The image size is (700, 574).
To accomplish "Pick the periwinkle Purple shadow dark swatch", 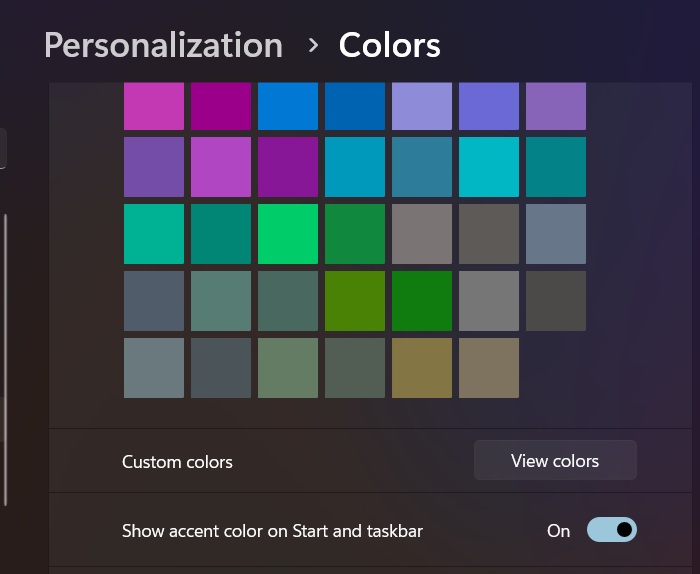I will point(489,106).
